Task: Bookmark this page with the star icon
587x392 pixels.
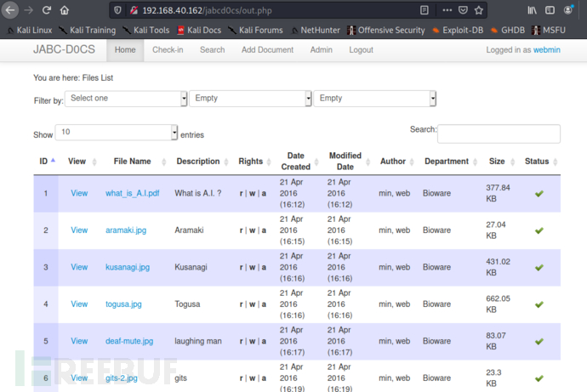Action: 481,11
